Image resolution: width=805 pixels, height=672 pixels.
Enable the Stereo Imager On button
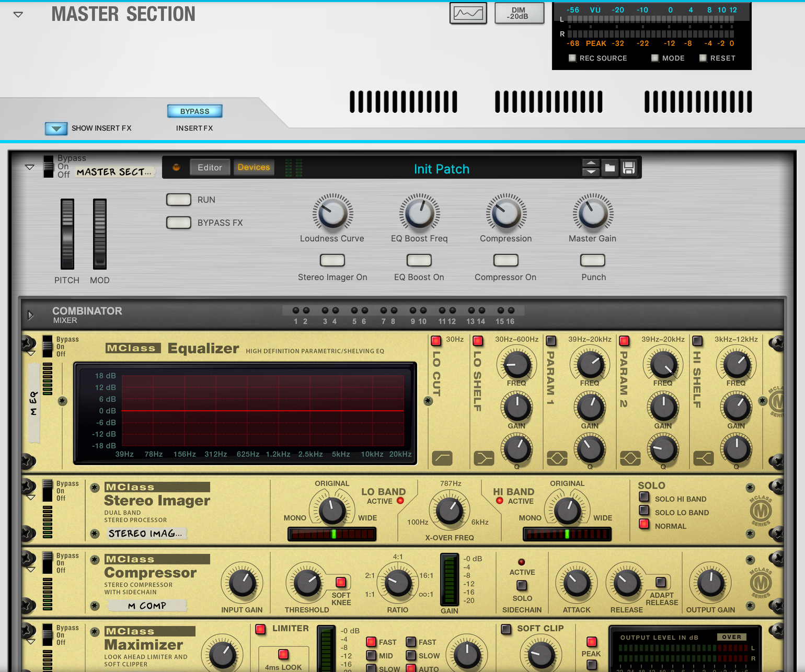(332, 260)
